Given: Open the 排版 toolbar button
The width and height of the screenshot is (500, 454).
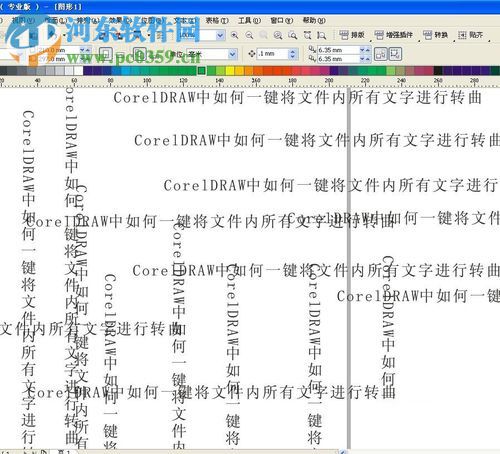Looking at the screenshot, I should tap(352, 35).
